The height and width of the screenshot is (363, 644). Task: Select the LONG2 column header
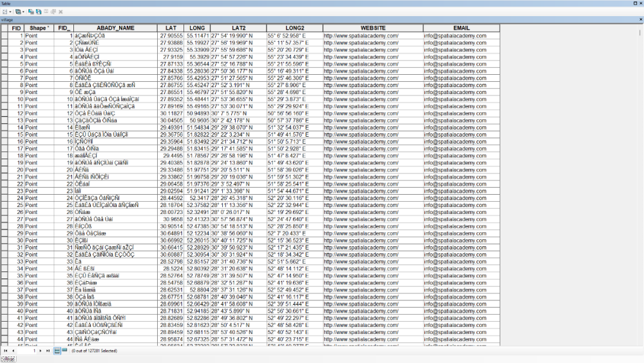(x=295, y=28)
